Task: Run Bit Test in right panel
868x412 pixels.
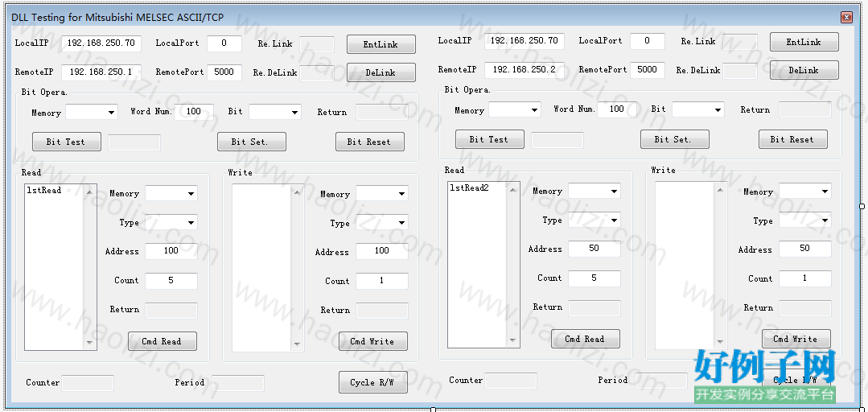Action: [x=489, y=139]
